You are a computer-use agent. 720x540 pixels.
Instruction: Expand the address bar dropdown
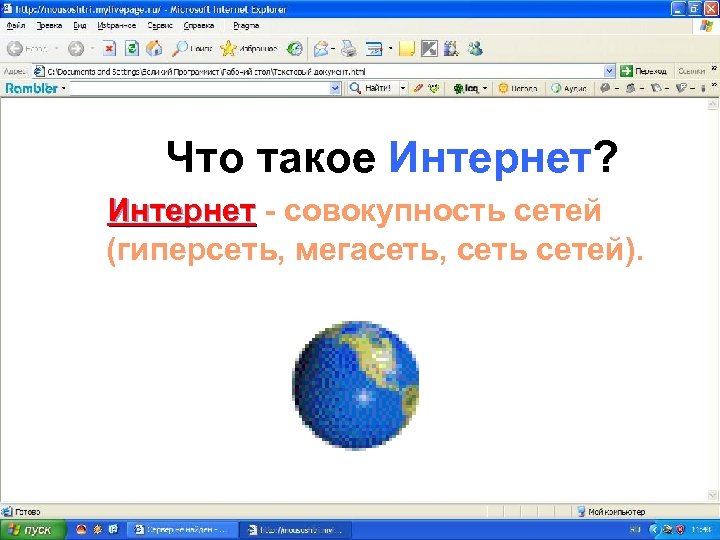click(609, 71)
